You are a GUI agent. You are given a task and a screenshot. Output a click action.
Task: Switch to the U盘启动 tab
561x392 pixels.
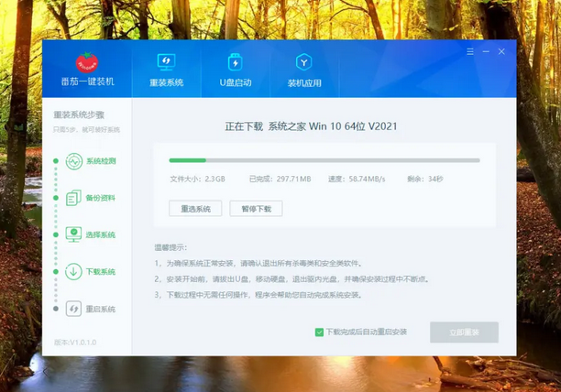click(x=236, y=71)
